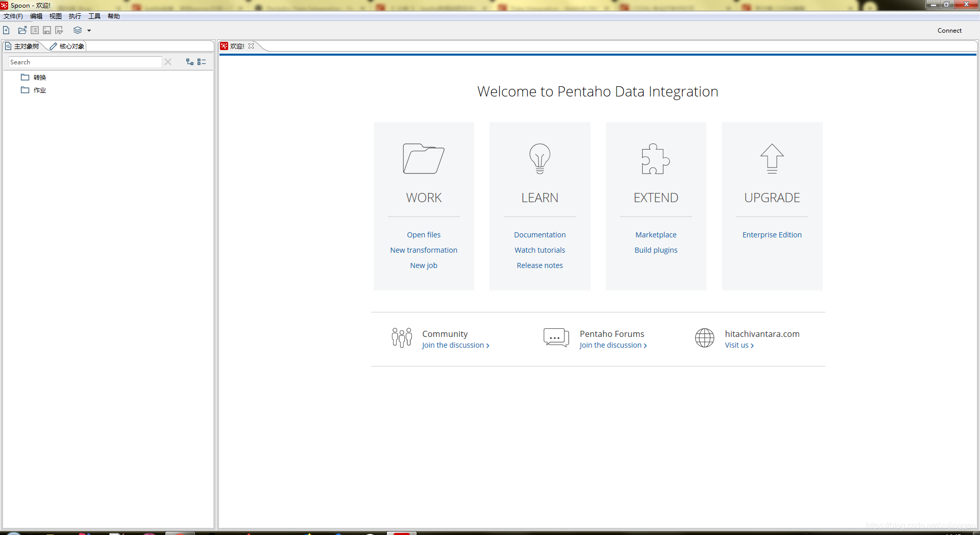The height and width of the screenshot is (535, 980).
Task: Select the 欢迎! welcome tab
Action: coord(237,46)
